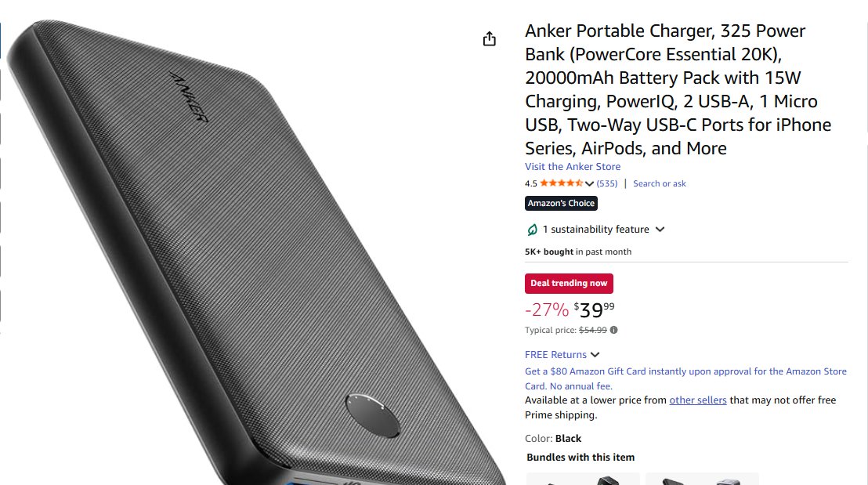The height and width of the screenshot is (485, 868).
Task: Click the $80 Amazon Gift Card offer link
Action: pos(685,378)
